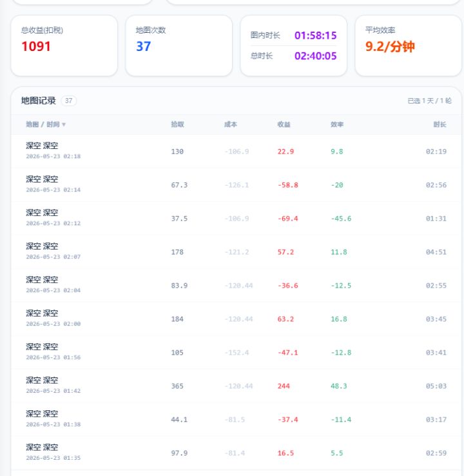Select the 平均效率 9.2/分钟 card

(408, 46)
